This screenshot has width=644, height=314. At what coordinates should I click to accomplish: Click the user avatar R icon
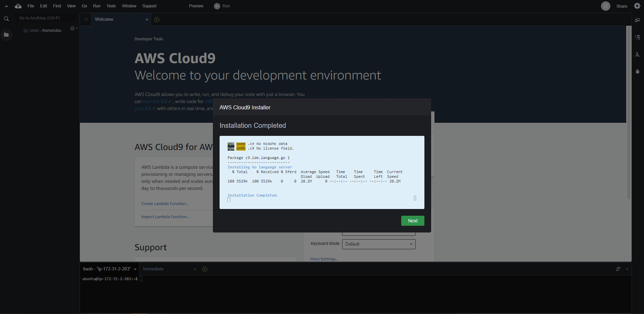click(x=605, y=6)
